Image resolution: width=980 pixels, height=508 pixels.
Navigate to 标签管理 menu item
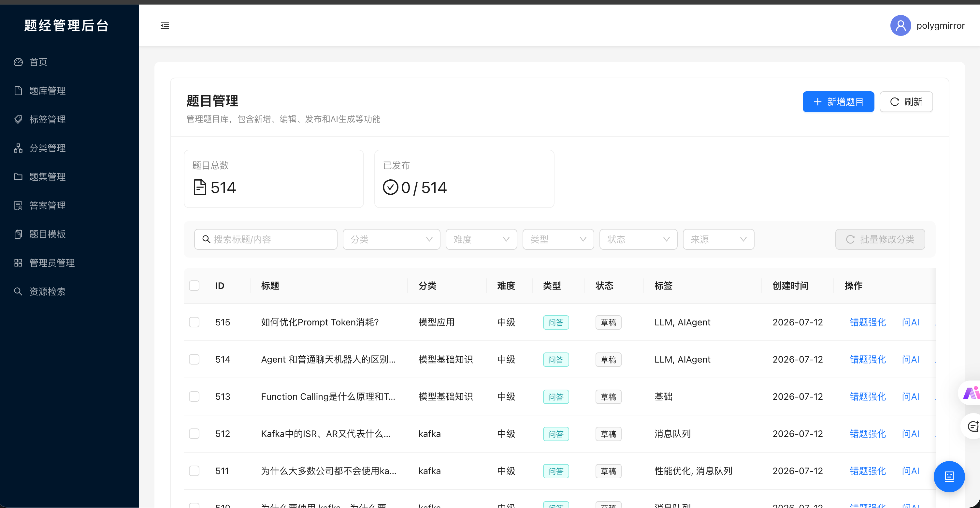69,119
